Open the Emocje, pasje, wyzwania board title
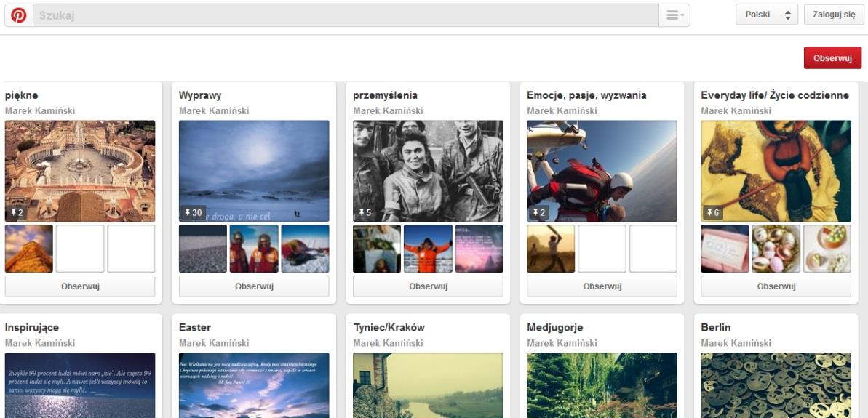868x418 pixels. coord(586,95)
